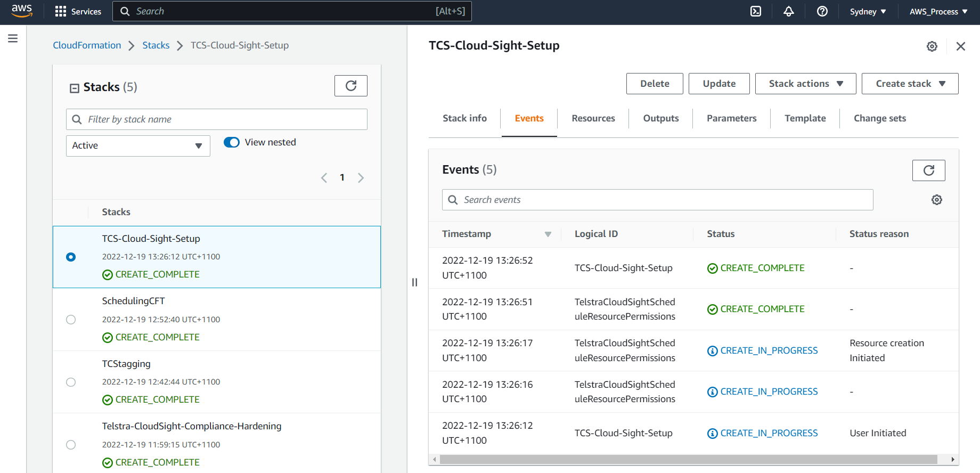The image size is (980, 473).
Task: Open the help question mark icon
Action: [822, 11]
